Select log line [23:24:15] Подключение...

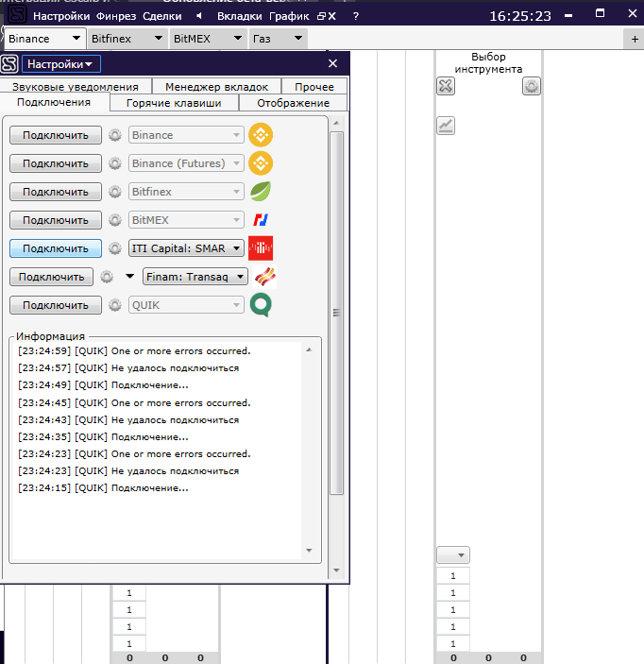pyautogui.click(x=103, y=487)
